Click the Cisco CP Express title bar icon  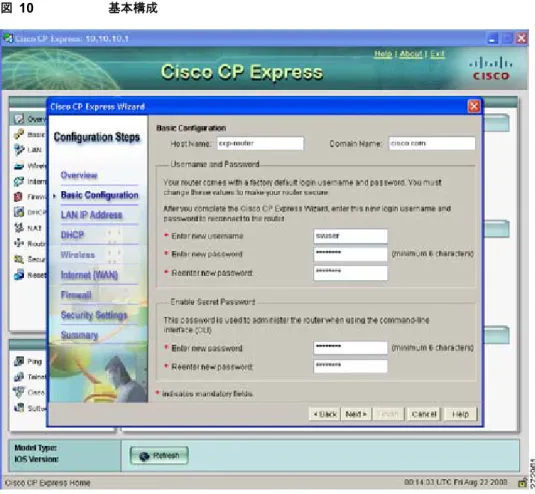click(8, 38)
